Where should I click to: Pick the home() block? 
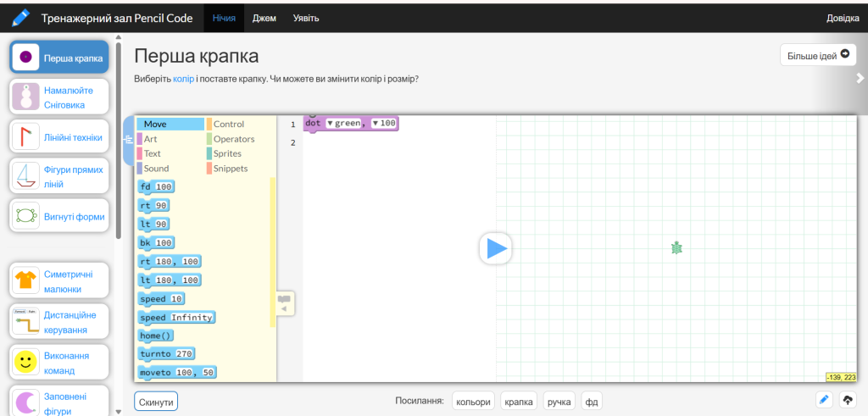pos(158,336)
